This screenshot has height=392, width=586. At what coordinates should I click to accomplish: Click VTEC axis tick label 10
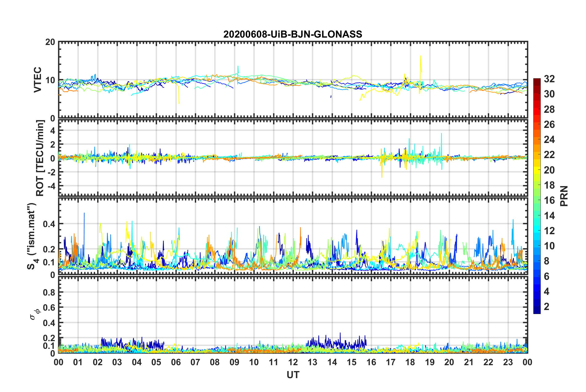51,80
